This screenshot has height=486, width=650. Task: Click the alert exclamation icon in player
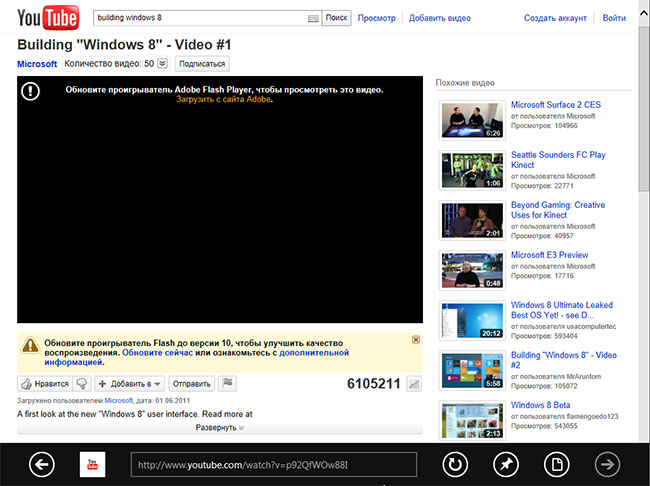[x=30, y=91]
